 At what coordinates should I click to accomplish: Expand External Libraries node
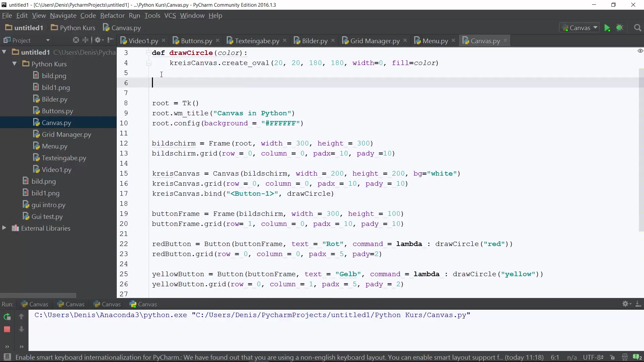click(4, 228)
